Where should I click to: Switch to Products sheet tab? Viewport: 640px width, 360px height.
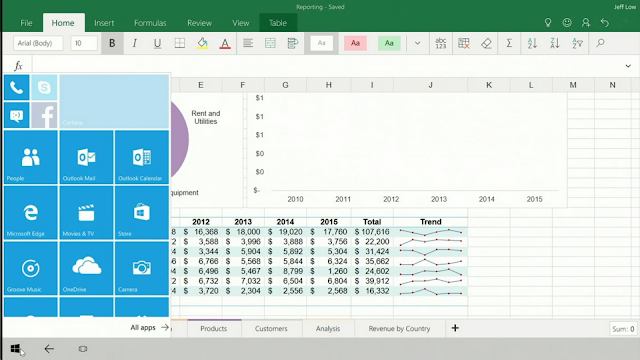(x=214, y=329)
